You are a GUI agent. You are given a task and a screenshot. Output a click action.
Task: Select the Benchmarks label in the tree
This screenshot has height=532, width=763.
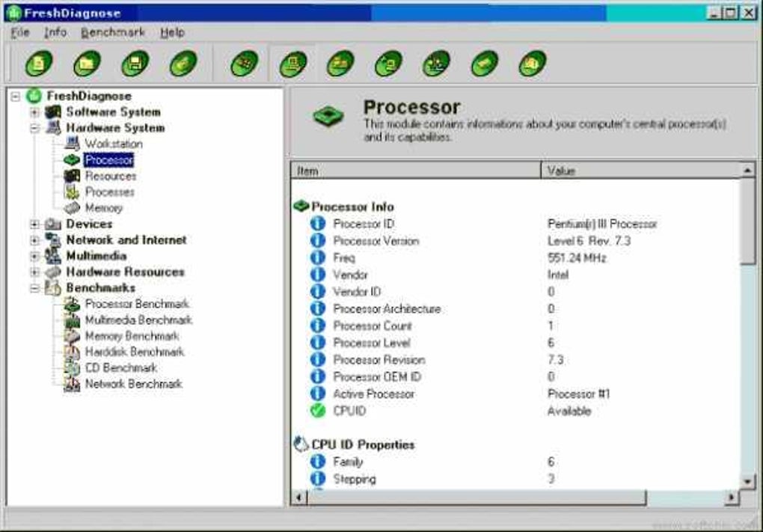click(101, 287)
